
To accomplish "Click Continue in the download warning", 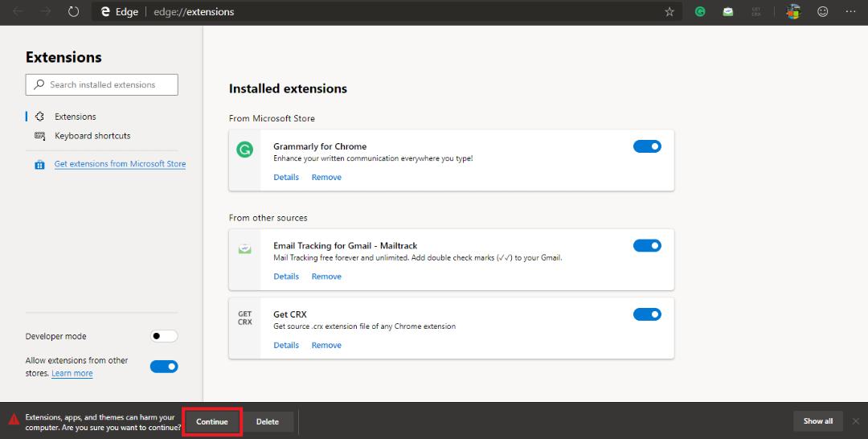I will click(212, 421).
